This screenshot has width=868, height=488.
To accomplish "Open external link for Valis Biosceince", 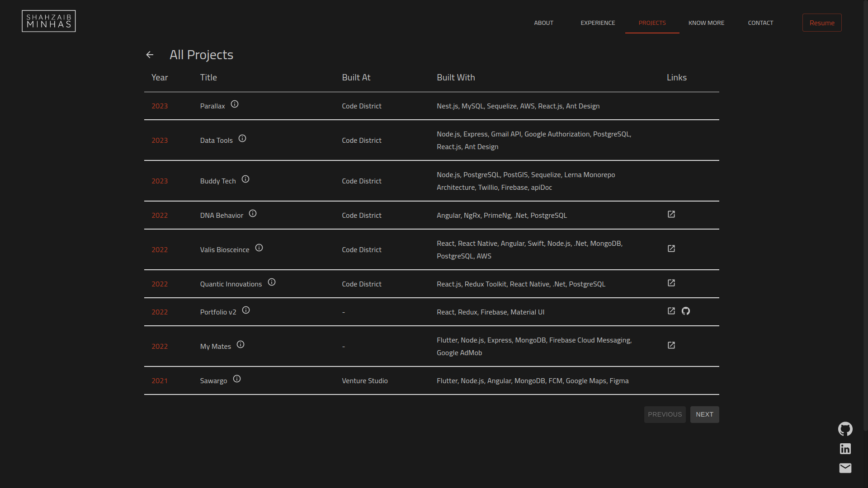I will (x=671, y=249).
